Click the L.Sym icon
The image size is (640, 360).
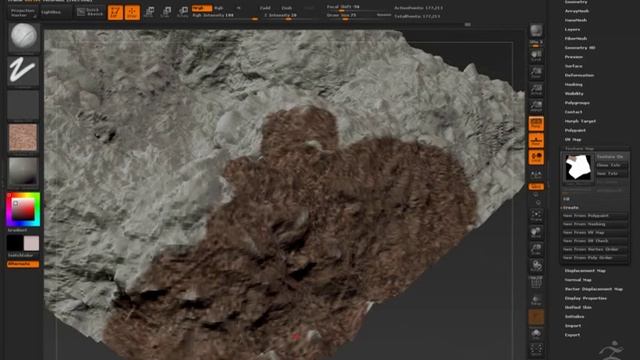pos(536,174)
